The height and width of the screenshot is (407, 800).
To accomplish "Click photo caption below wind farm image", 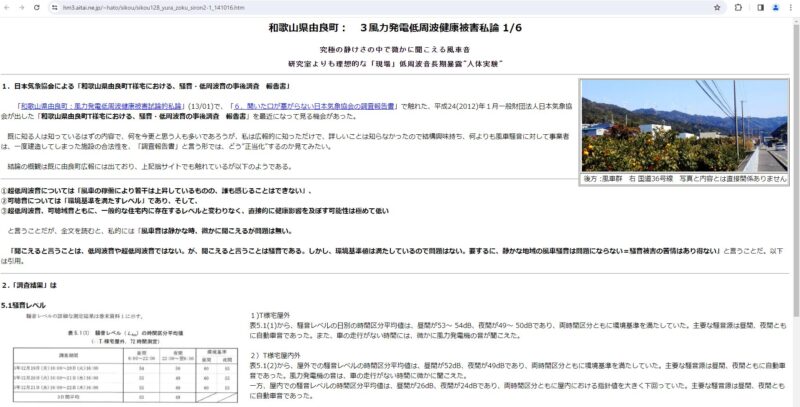I will [684, 178].
